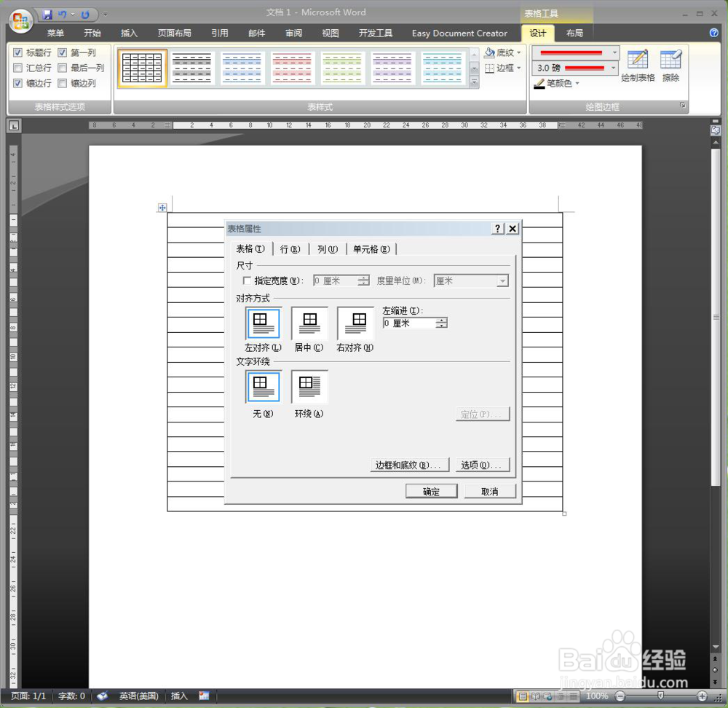Screen dimensions: 728x708
Task: Toggle the First Column checkbox
Action: point(62,52)
